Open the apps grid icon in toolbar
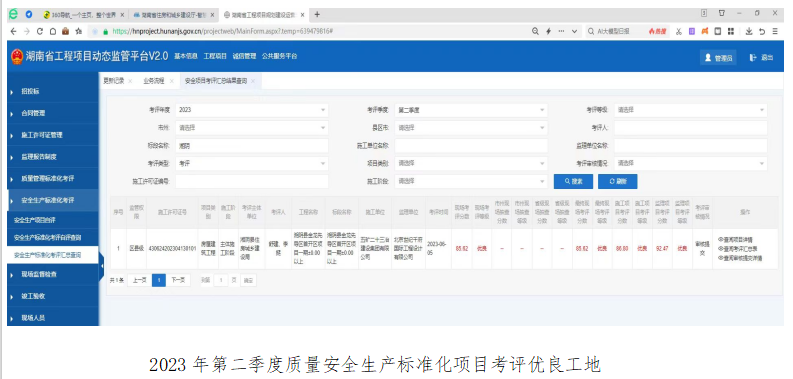The image size is (793, 379). pos(731,31)
